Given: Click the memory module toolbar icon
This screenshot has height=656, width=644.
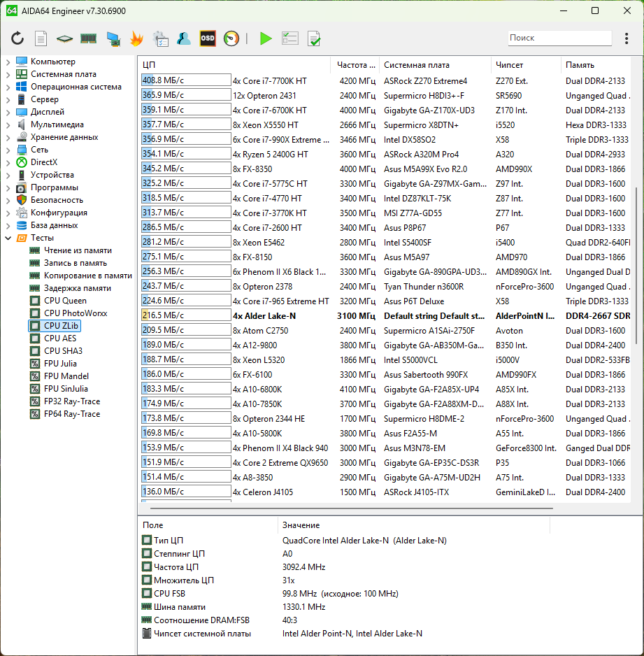Looking at the screenshot, I should coord(88,38).
